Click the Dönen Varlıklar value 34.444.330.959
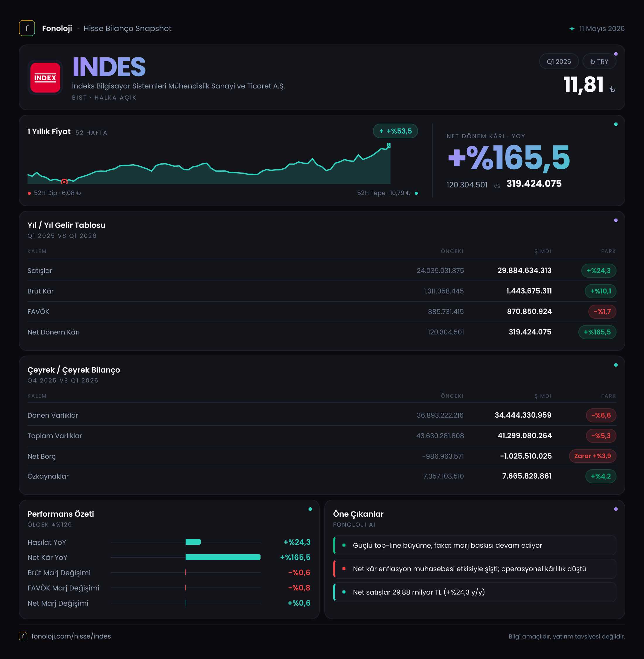Image resolution: width=644 pixels, height=659 pixels. [x=523, y=415]
